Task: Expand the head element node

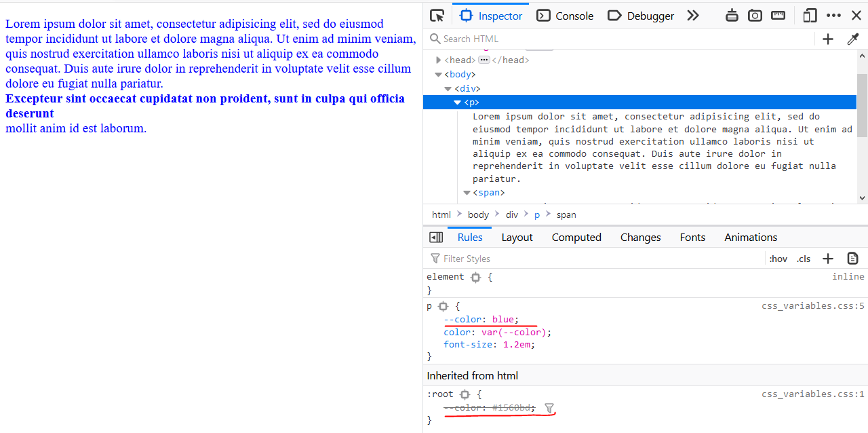Action: (439, 60)
